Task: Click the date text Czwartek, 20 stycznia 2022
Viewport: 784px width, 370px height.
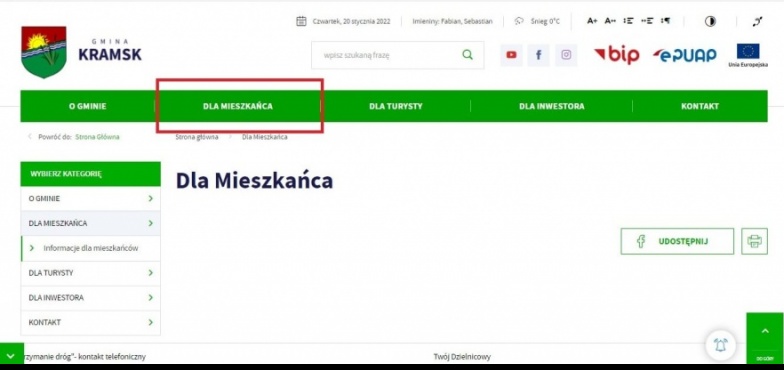Action: coord(351,21)
